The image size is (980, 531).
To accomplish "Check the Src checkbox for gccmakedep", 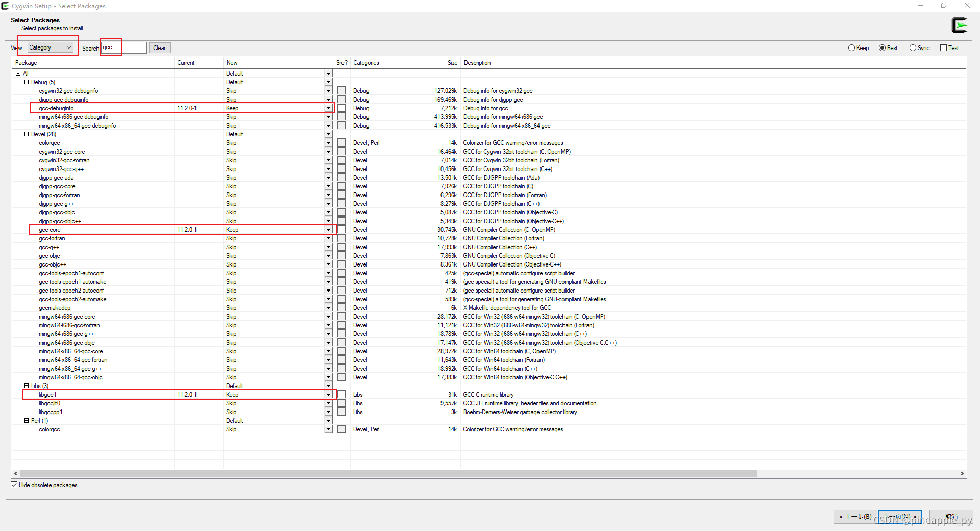I will click(341, 308).
